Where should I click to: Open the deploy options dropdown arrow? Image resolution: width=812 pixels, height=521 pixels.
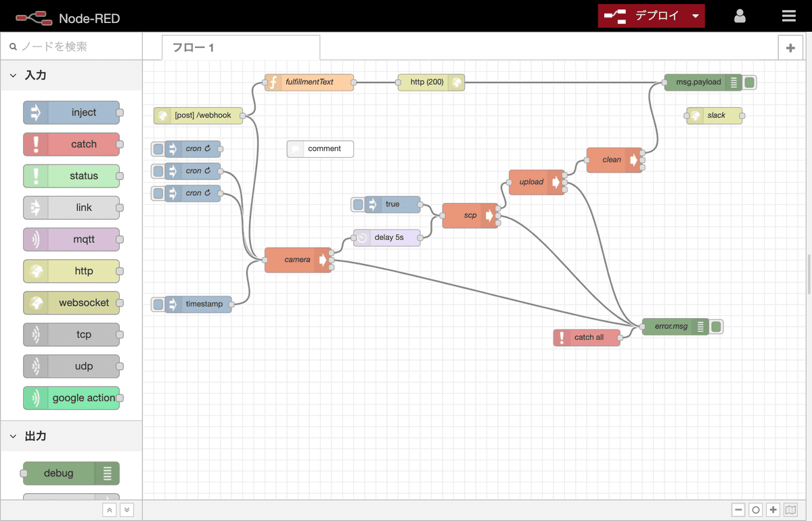(696, 16)
